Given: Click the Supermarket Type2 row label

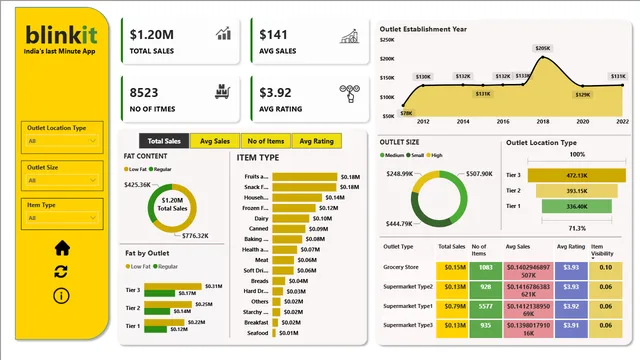Looking at the screenshot, I should (x=408, y=287).
